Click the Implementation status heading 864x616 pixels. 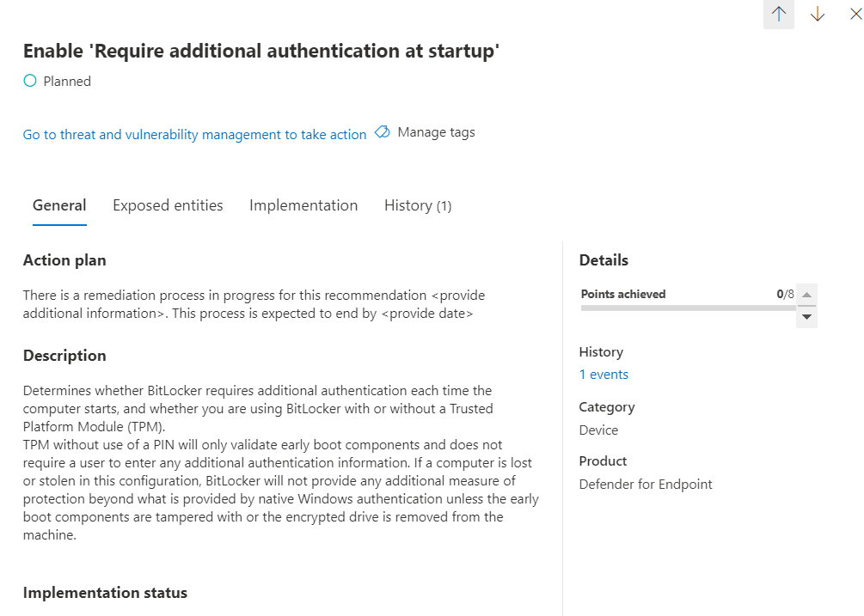(x=105, y=593)
